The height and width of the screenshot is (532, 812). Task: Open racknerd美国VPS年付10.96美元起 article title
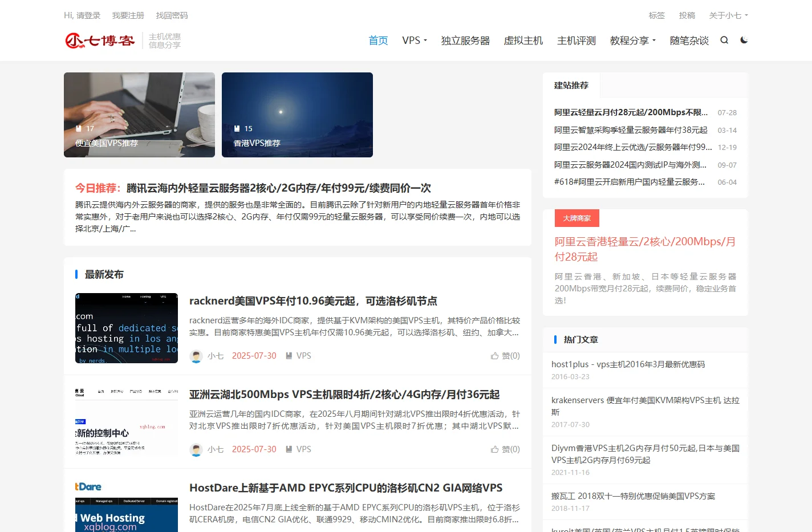tap(313, 301)
